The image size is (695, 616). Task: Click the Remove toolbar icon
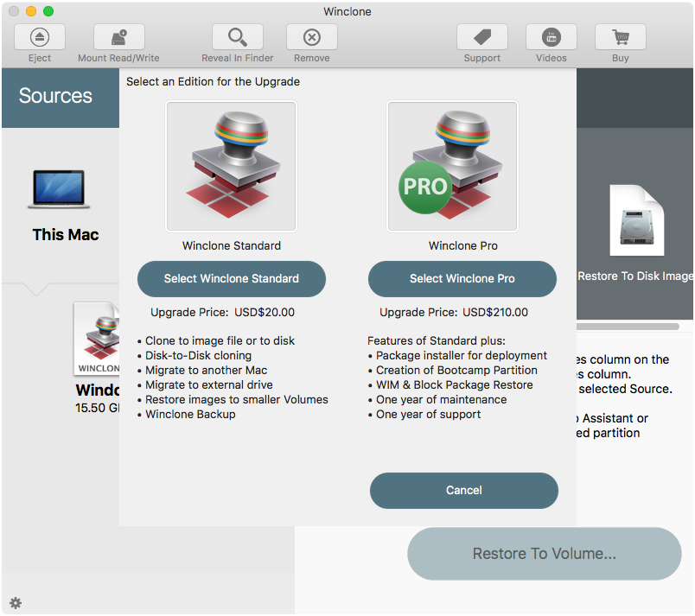pos(311,37)
